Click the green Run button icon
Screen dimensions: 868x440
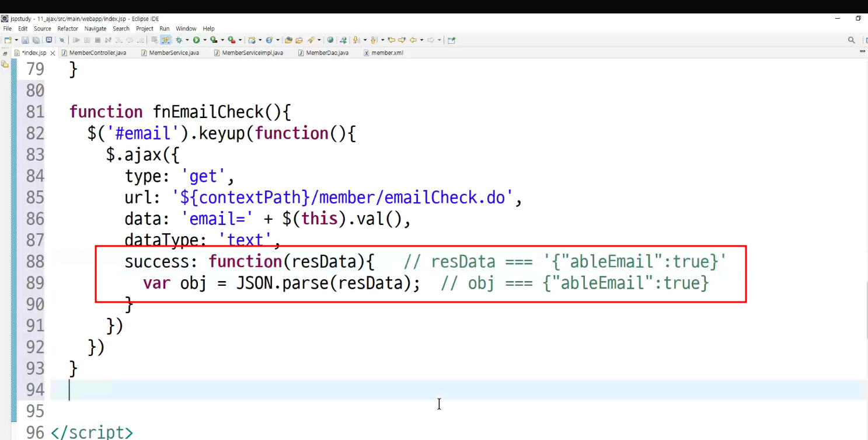196,40
